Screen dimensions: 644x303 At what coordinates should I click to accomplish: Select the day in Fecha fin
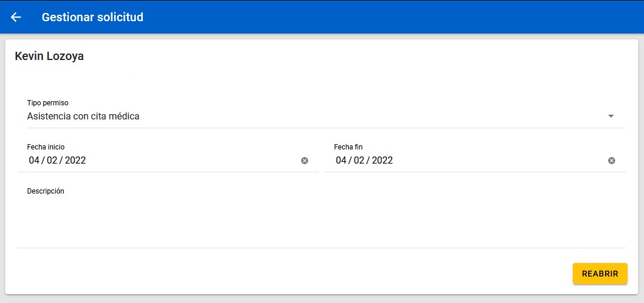click(x=341, y=161)
